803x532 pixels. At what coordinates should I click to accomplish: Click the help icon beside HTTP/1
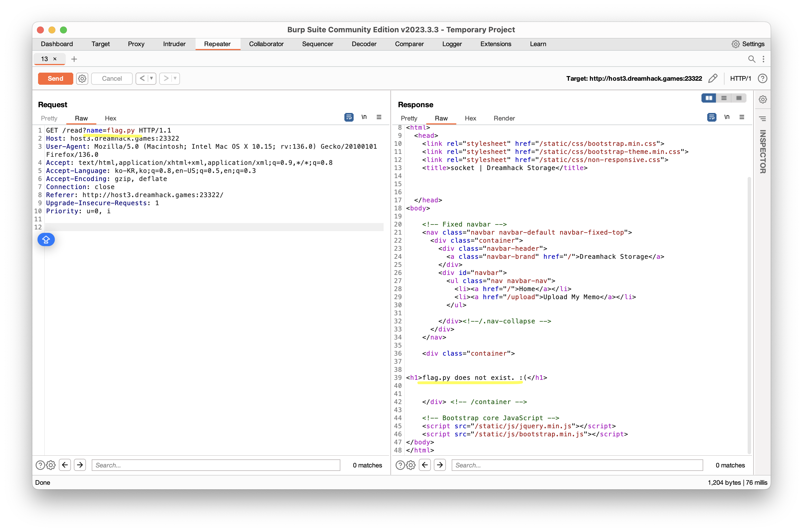pyautogui.click(x=762, y=79)
